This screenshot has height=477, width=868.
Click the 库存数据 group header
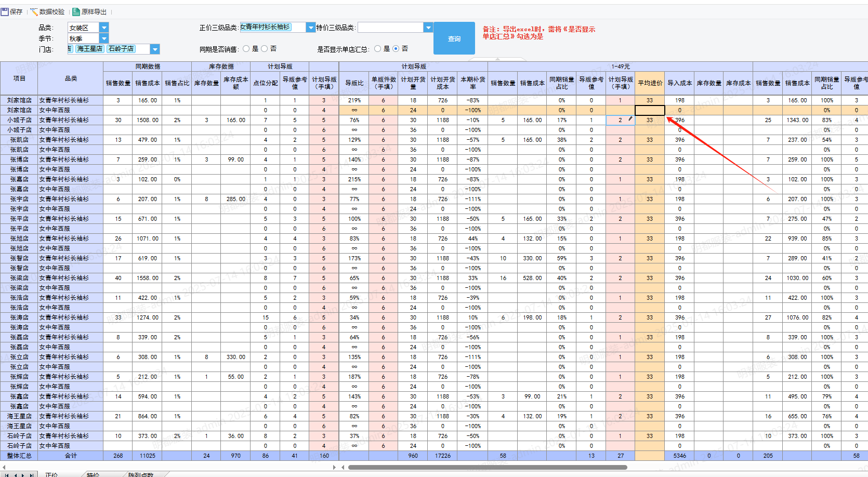click(221, 67)
